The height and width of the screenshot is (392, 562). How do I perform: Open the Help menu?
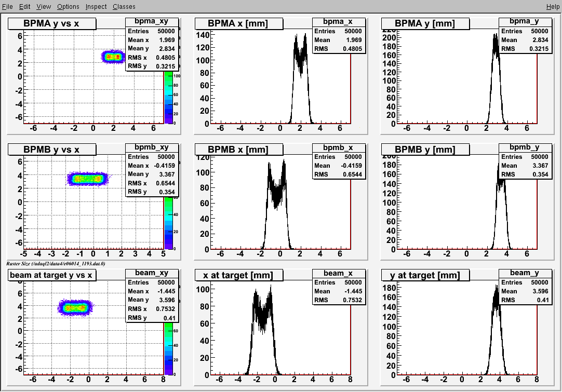(552, 6)
